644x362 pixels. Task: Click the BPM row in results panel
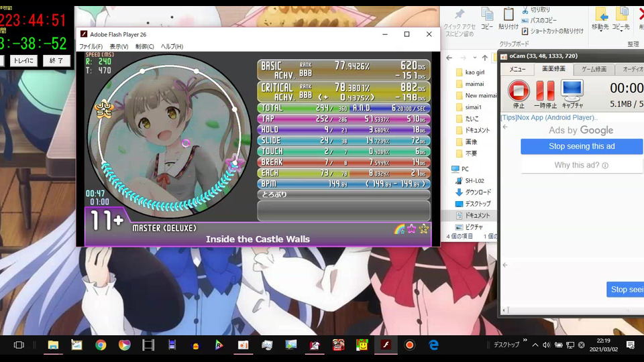[343, 184]
